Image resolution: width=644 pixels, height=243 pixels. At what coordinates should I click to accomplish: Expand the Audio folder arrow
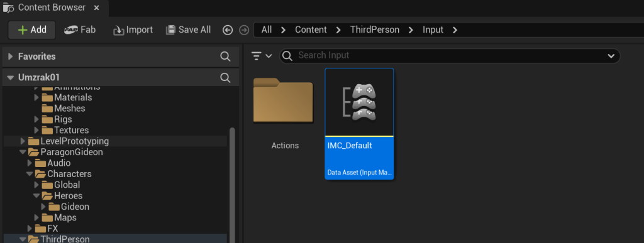tap(30, 163)
